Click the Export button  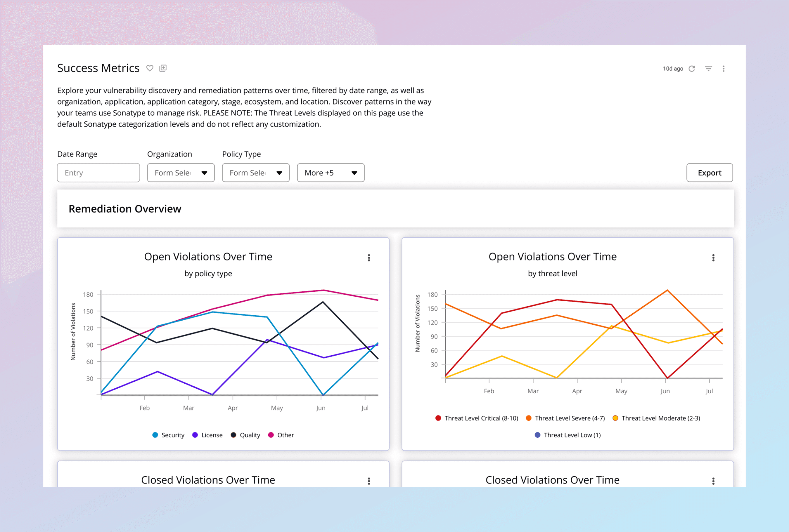[x=710, y=173]
